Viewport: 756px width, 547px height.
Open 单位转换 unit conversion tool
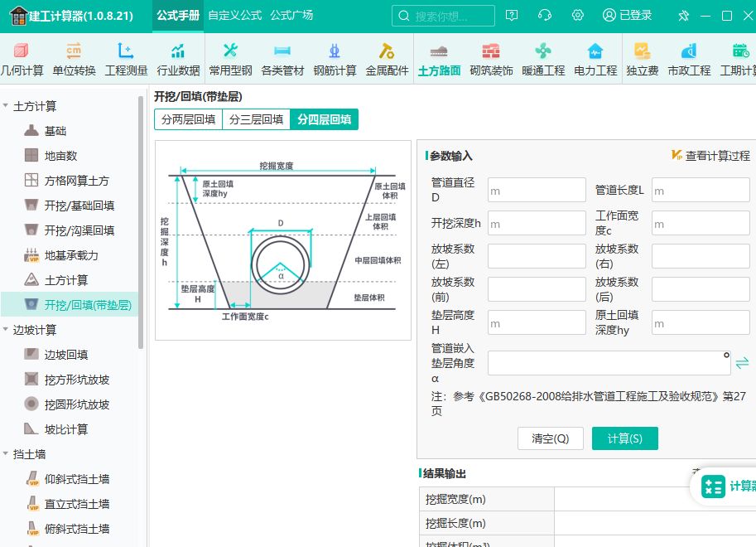tap(74, 59)
